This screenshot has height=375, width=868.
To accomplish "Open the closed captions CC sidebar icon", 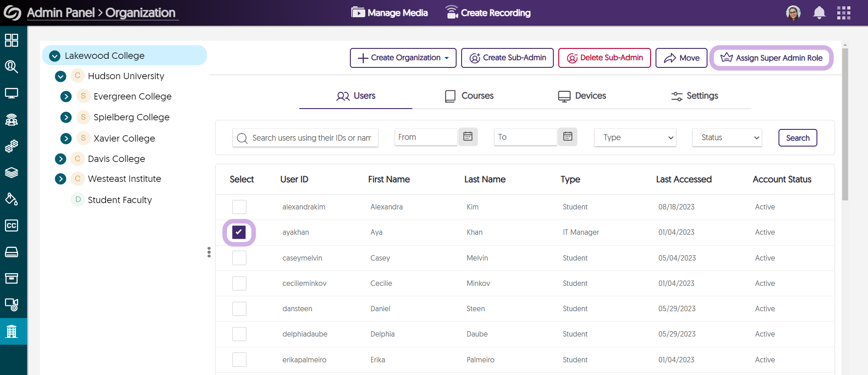I will click(x=11, y=225).
